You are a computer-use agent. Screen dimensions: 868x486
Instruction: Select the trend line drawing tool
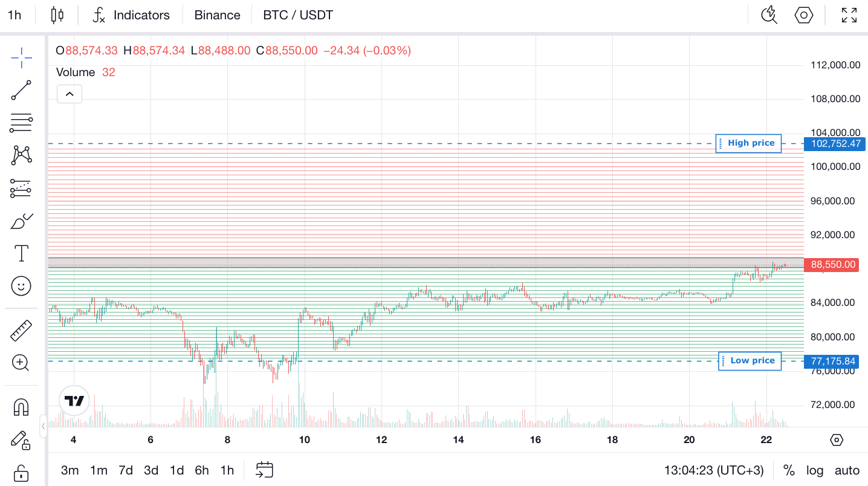[21, 91]
